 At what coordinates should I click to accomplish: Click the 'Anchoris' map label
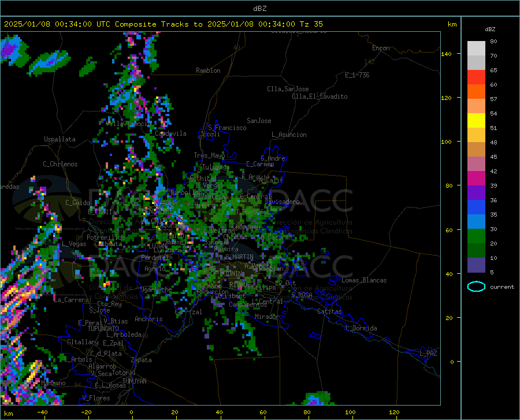pyautogui.click(x=148, y=319)
